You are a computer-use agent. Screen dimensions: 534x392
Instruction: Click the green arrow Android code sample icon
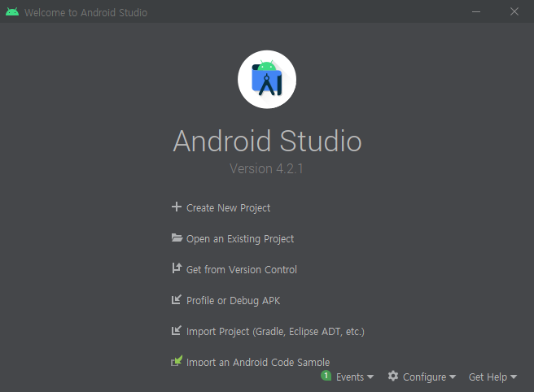coord(177,361)
